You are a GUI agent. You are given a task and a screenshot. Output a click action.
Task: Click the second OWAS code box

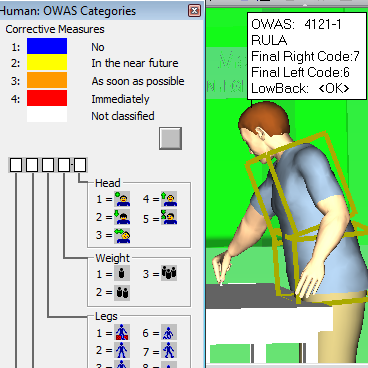(x=32, y=165)
